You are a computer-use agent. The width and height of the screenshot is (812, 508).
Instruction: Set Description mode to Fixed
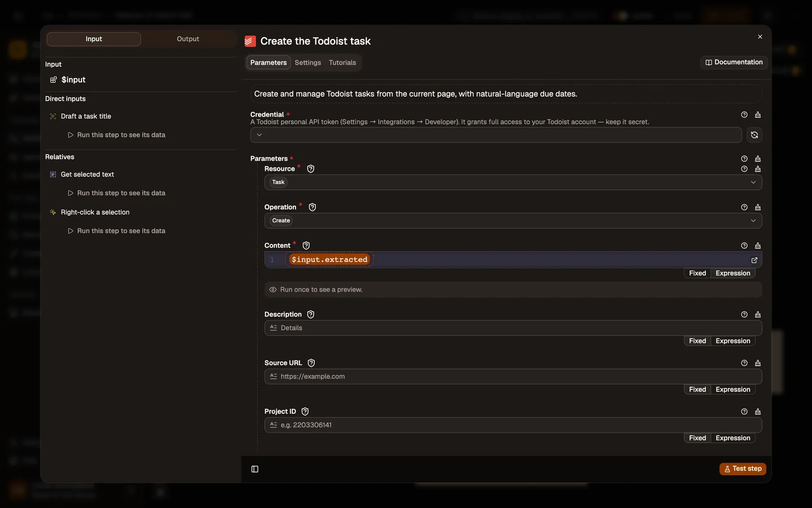point(698,341)
